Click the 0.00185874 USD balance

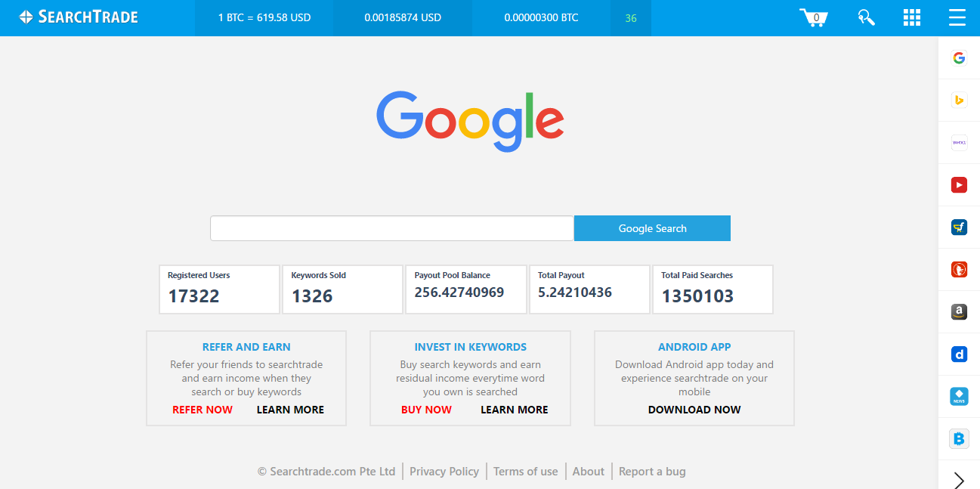tap(403, 17)
